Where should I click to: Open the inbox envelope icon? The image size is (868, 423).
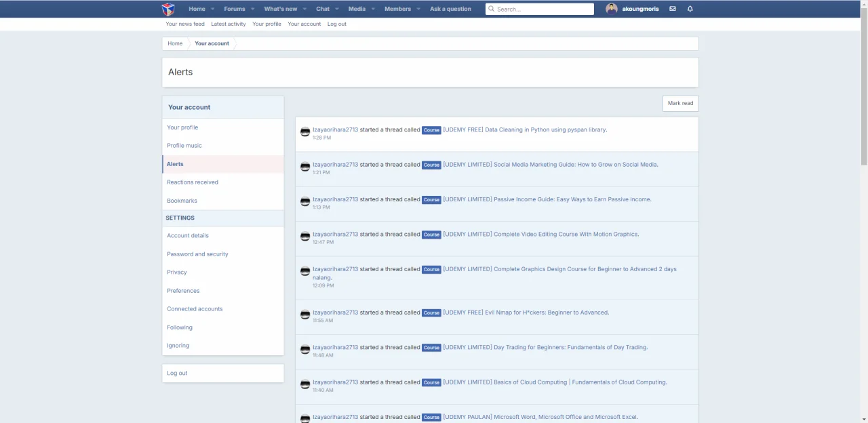coord(673,9)
